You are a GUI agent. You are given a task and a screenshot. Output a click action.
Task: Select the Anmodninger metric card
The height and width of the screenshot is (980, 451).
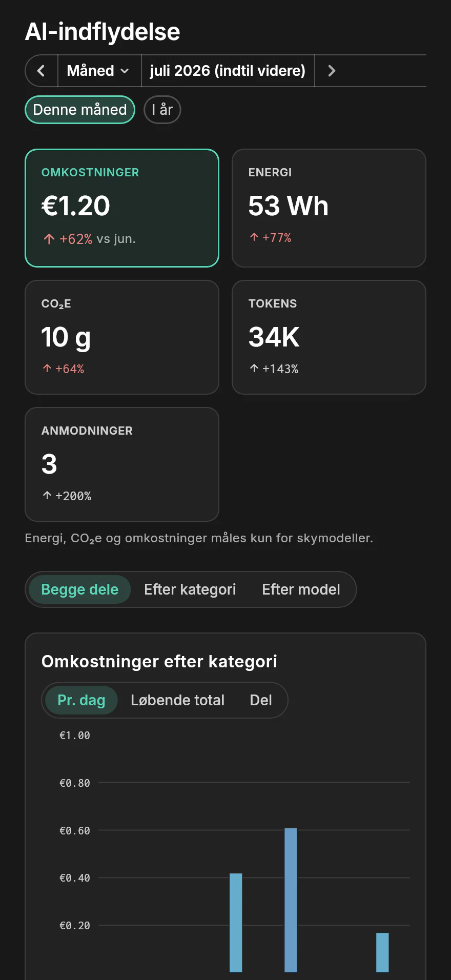(x=122, y=464)
